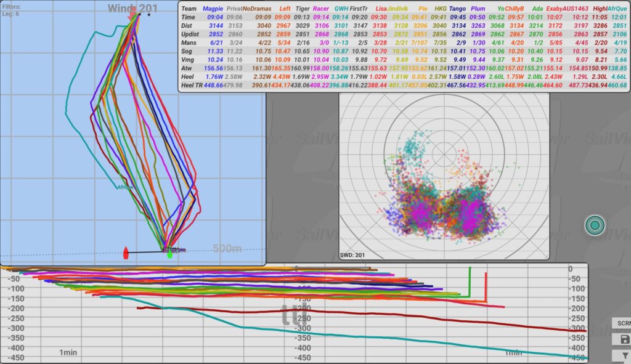
Task: Click the polar scatter plot center
Action: pos(444,153)
